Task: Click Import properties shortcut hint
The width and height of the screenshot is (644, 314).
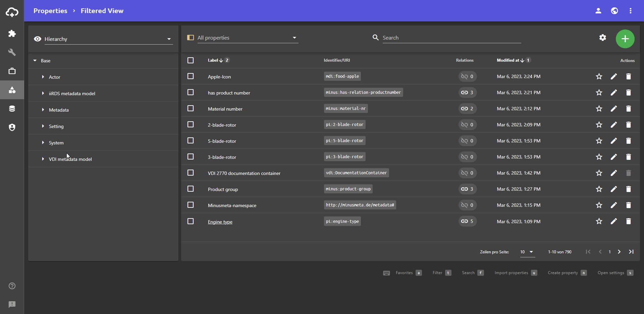Action: (x=516, y=273)
